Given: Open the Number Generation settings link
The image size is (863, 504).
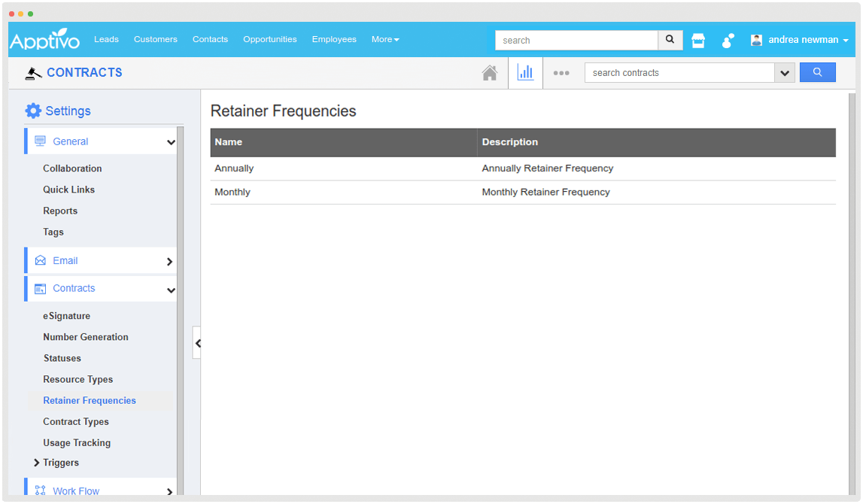Looking at the screenshot, I should (86, 337).
